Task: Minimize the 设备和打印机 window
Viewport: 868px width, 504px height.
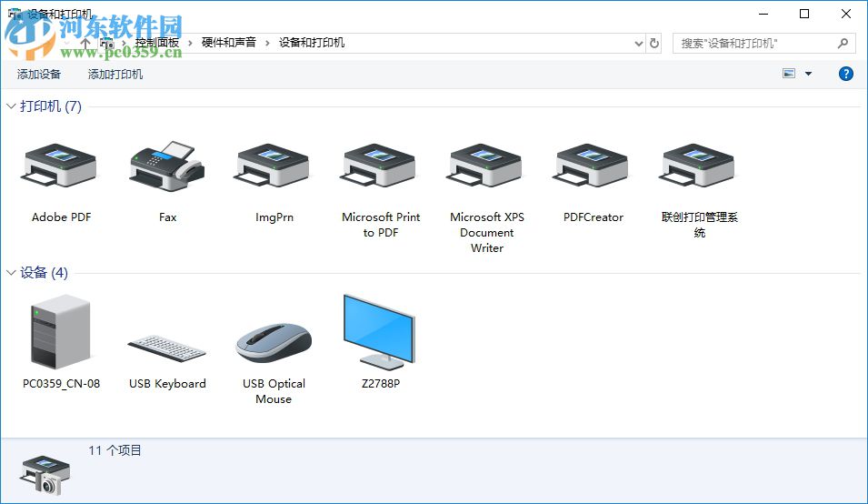Action: [763, 14]
